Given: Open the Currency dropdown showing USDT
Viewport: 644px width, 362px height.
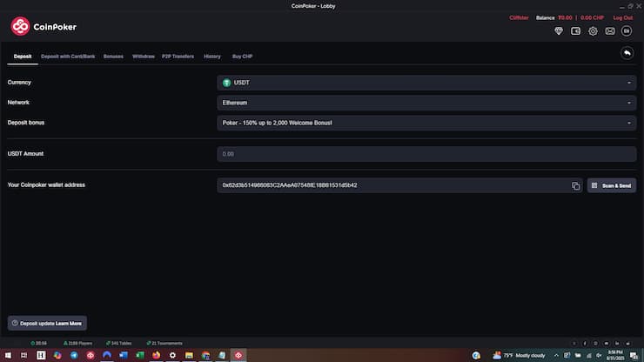Looking at the screenshot, I should 426,83.
